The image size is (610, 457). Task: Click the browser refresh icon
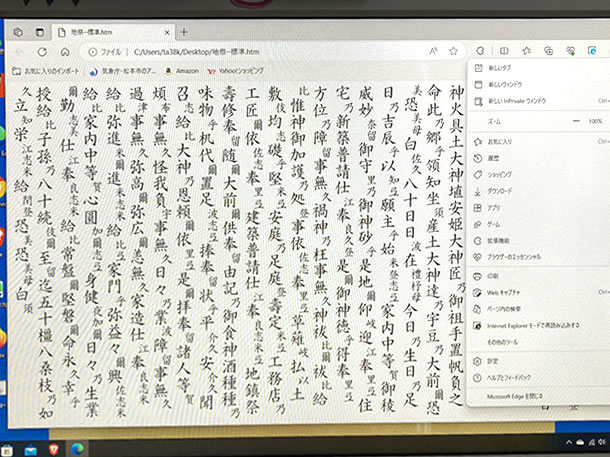pyautogui.click(x=42, y=52)
